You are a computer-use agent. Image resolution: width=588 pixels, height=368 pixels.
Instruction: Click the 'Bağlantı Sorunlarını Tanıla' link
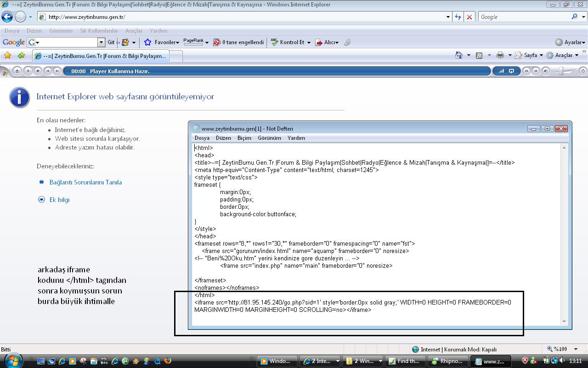coord(85,182)
